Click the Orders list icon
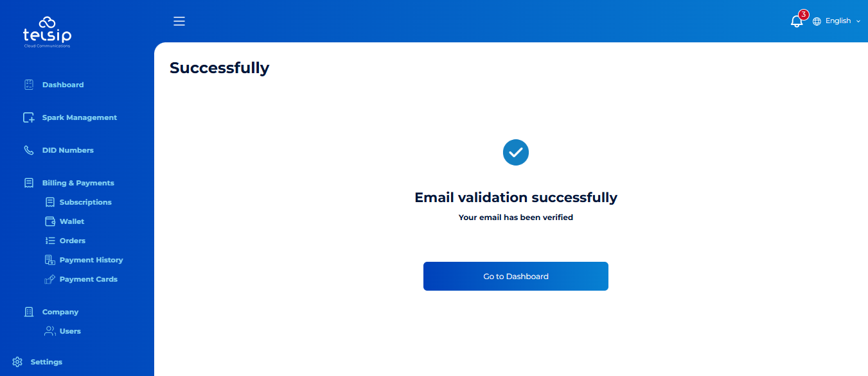Image resolution: width=868 pixels, height=376 pixels. 50,241
